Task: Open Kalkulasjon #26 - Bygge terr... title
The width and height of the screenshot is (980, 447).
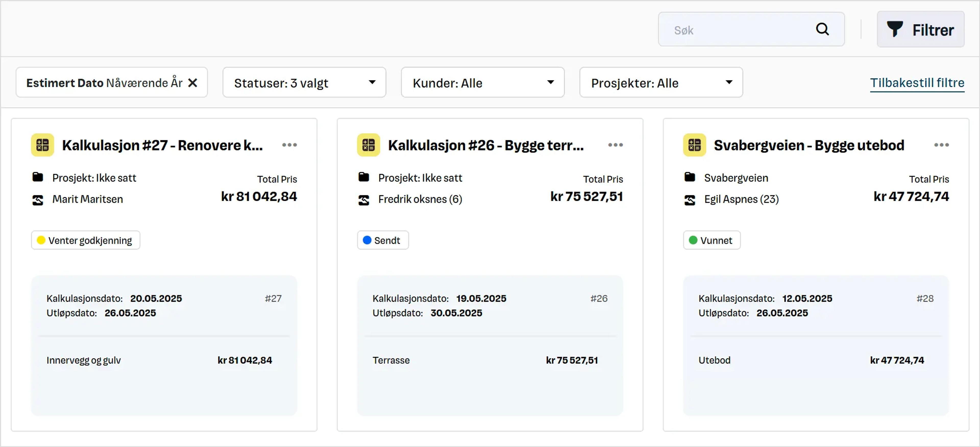Action: click(x=485, y=145)
